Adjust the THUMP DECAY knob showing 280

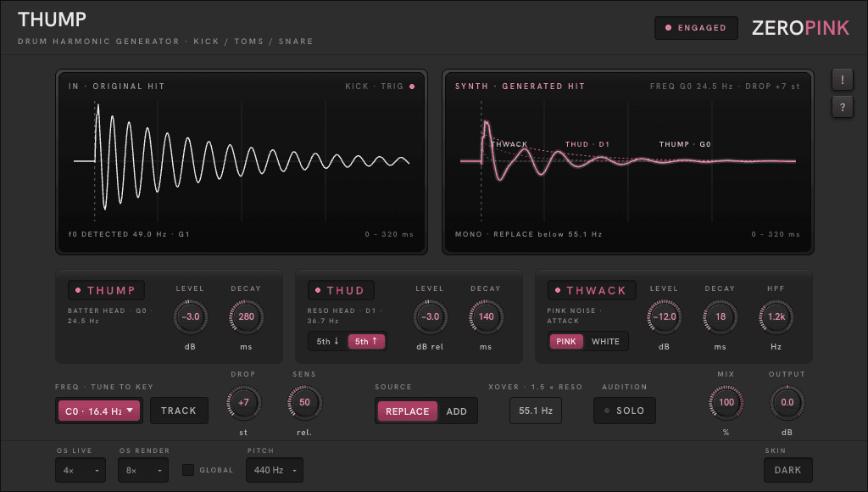pyautogui.click(x=247, y=317)
